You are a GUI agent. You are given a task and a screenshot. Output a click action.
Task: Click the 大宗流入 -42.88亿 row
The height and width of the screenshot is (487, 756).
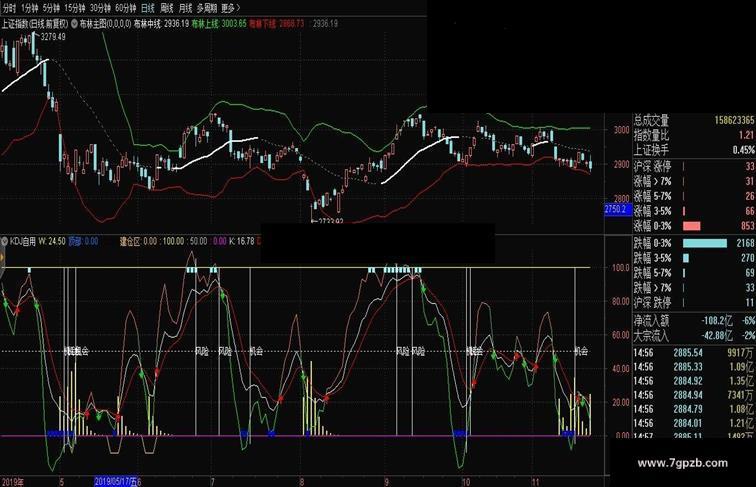(694, 335)
